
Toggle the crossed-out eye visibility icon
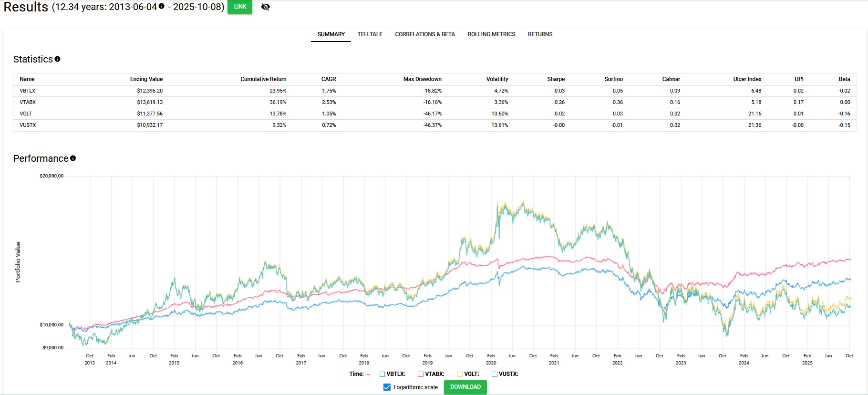click(x=266, y=7)
